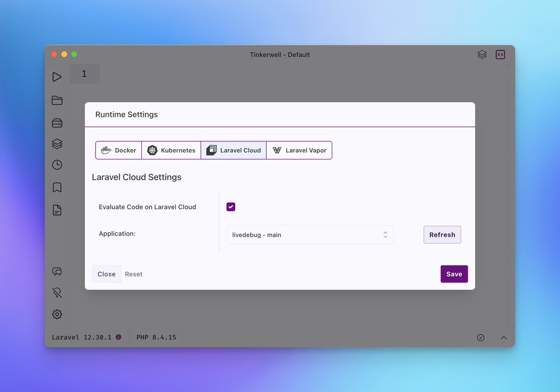Click the purple code brackets icon
560x392 pixels.
500,55
